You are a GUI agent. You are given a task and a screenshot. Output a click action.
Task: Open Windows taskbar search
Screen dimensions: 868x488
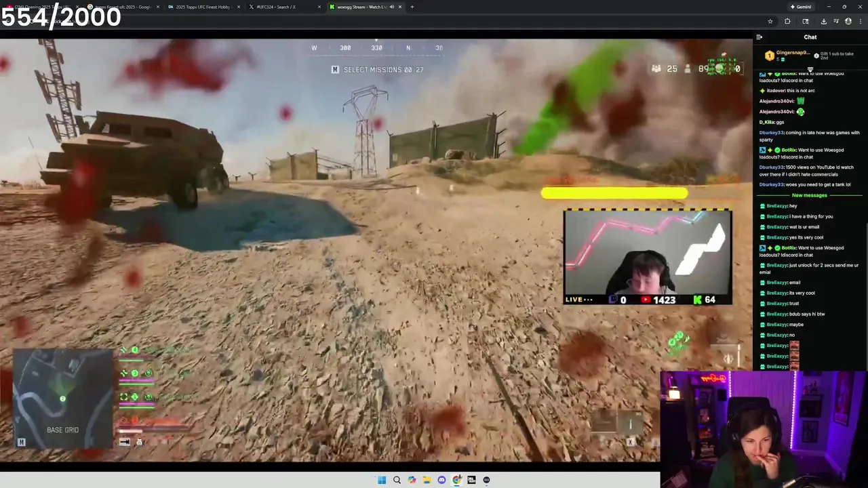[397, 480]
